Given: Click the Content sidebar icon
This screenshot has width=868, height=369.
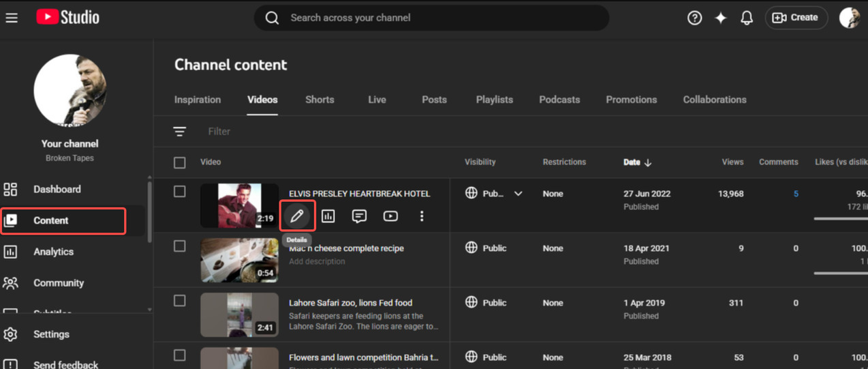Looking at the screenshot, I should [10, 220].
